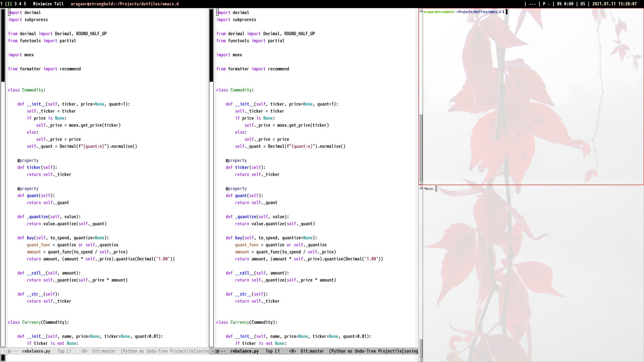Viewport: 644px width, 362px height.
Task: Click the top terminal scrollbar down arrow
Action: pos(421,183)
